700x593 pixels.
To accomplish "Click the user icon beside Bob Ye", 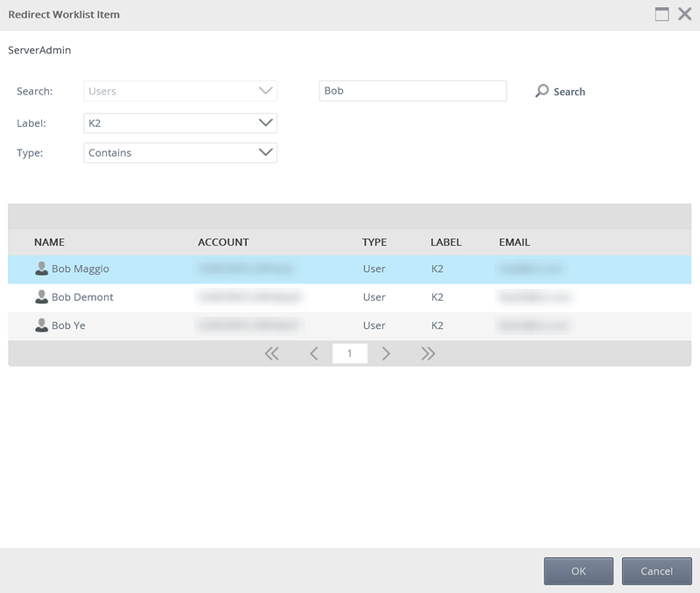I will tap(41, 325).
